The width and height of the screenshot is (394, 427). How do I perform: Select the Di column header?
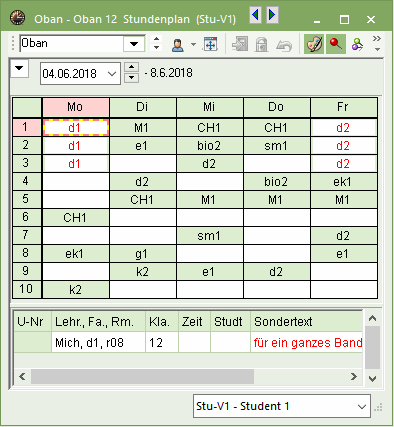[143, 107]
